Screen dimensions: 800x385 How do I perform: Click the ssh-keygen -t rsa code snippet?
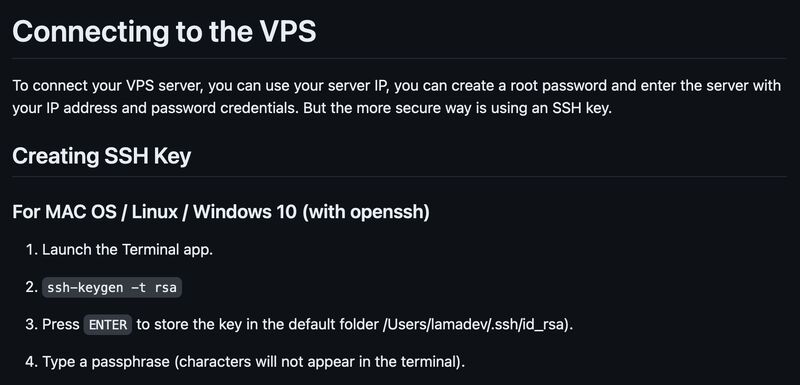112,288
